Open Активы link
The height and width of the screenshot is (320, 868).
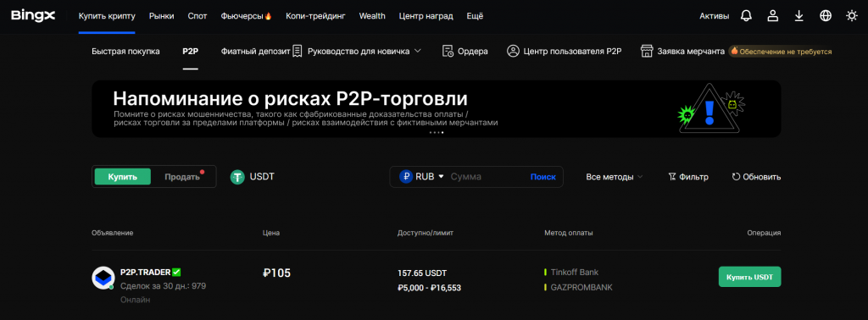tap(714, 16)
